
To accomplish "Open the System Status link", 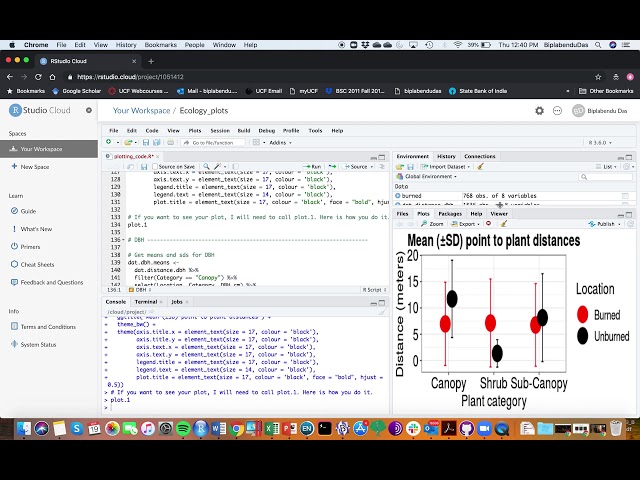I will [38, 344].
